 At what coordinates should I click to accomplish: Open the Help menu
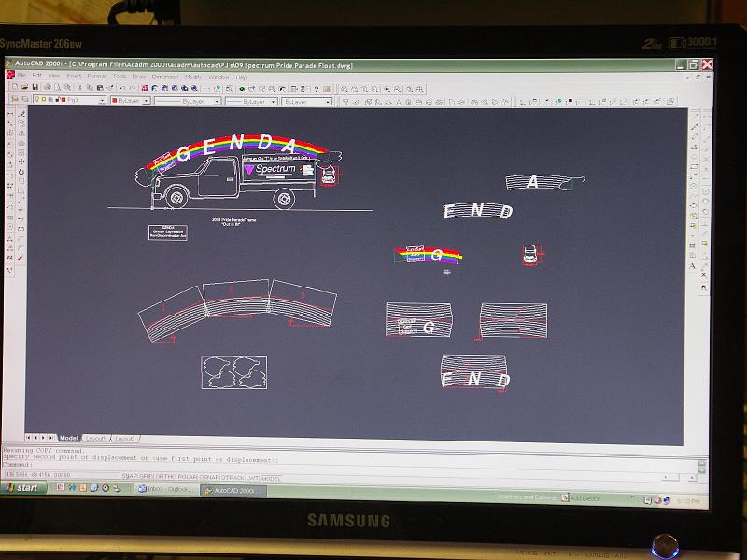[x=241, y=77]
